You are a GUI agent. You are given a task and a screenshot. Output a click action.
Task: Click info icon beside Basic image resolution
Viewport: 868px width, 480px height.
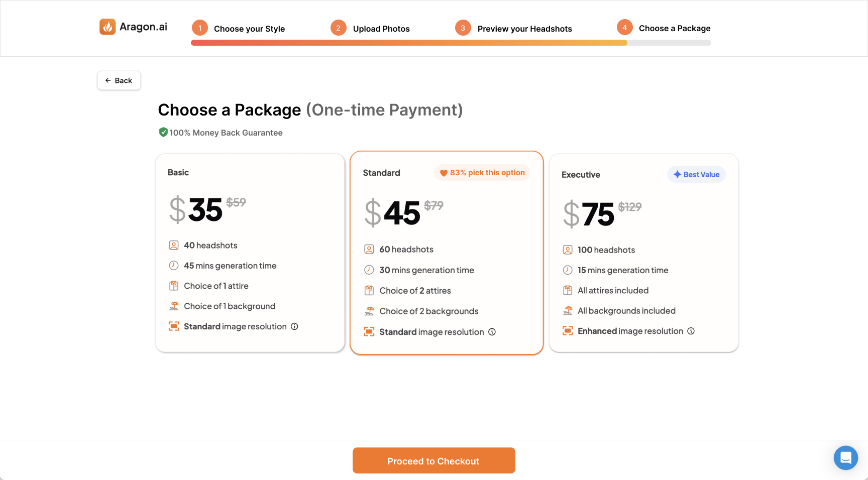(x=295, y=326)
